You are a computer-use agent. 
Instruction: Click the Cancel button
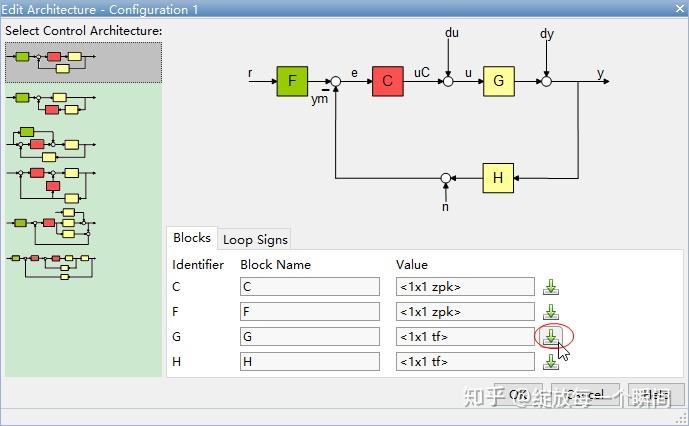tap(585, 394)
